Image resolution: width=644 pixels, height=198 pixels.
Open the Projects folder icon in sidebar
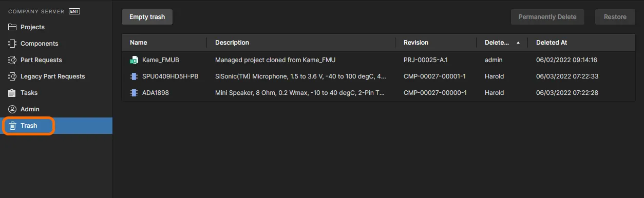pos(12,27)
